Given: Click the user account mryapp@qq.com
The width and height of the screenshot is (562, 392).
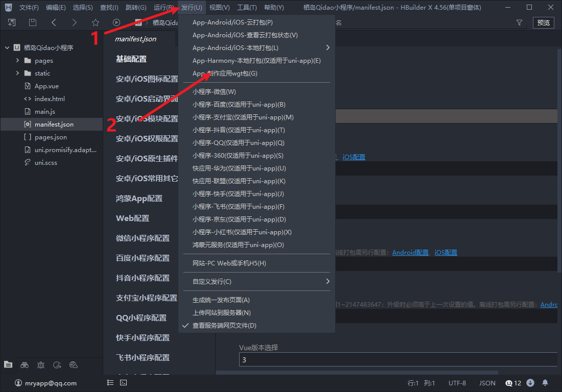Looking at the screenshot, I should [x=45, y=383].
